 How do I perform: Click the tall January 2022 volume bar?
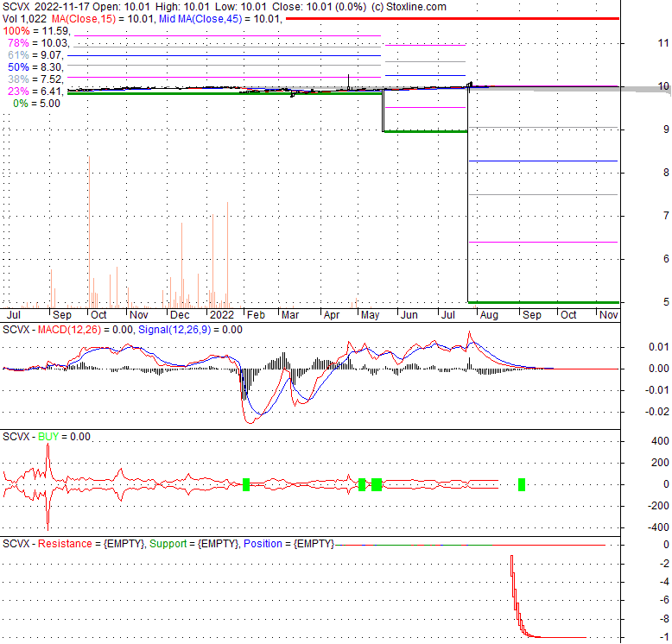pos(227,255)
